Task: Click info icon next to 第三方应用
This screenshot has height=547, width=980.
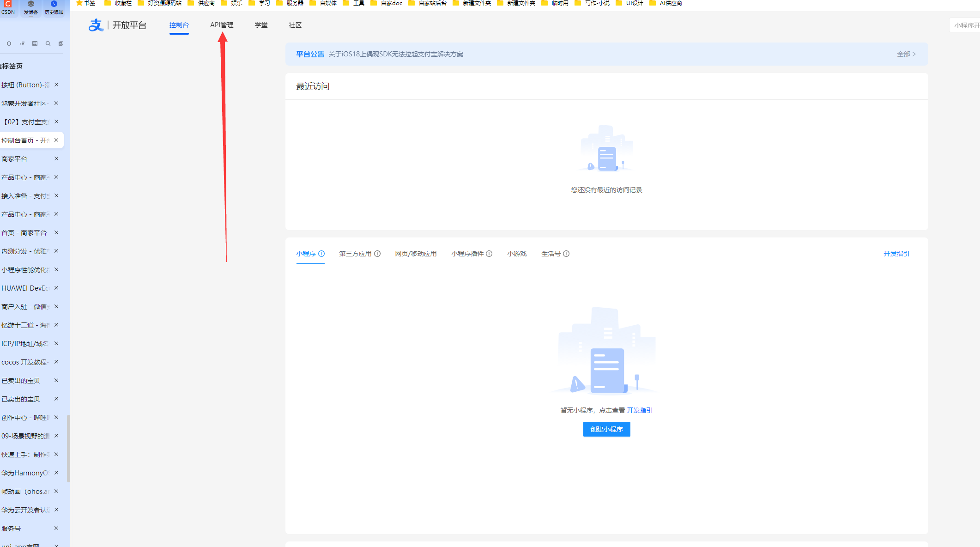Action: [377, 254]
